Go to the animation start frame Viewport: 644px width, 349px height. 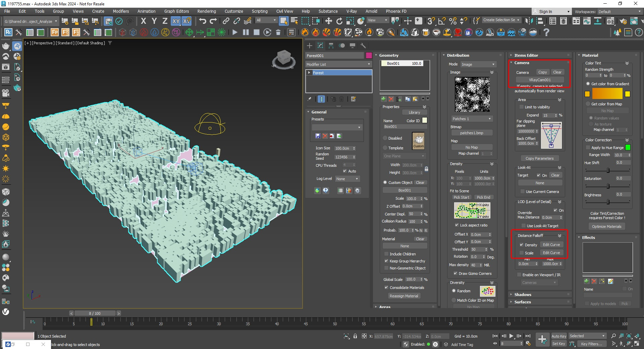tap(495, 336)
